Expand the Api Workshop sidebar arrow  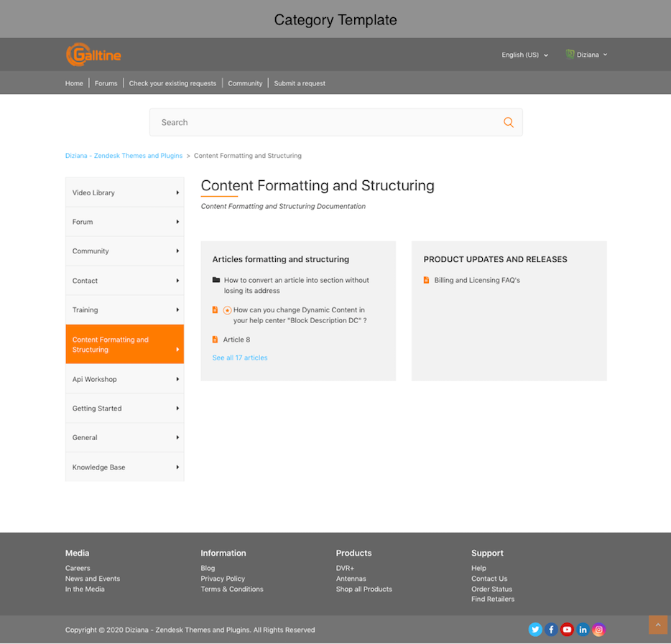(177, 379)
